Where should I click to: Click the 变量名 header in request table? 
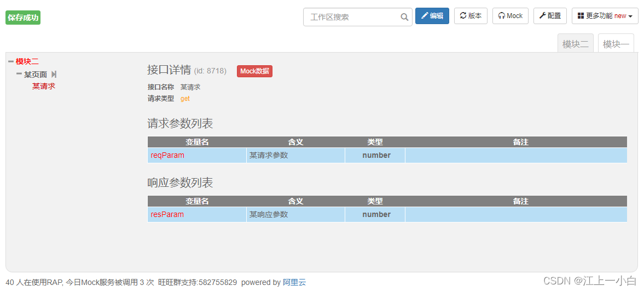[x=197, y=142]
